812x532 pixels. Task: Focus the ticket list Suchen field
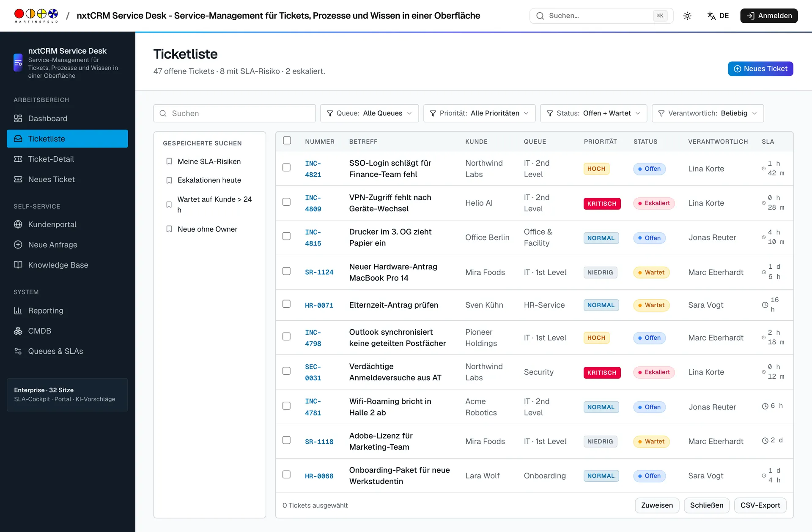pos(234,113)
